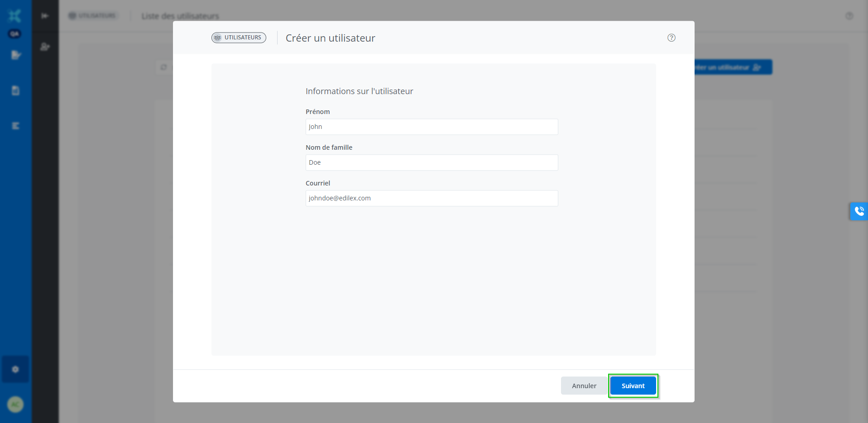Open the settings gear in sidebar
Image resolution: width=868 pixels, height=423 pixels.
[15, 369]
